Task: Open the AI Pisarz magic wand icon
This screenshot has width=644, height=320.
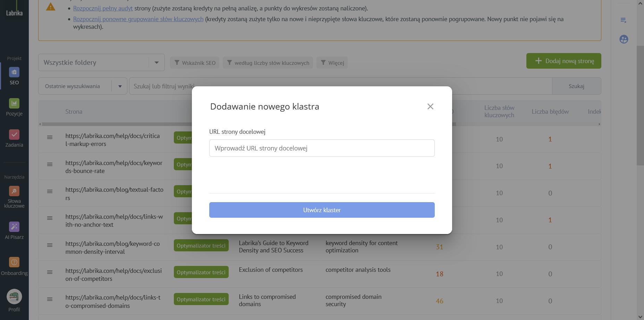Action: click(14, 227)
